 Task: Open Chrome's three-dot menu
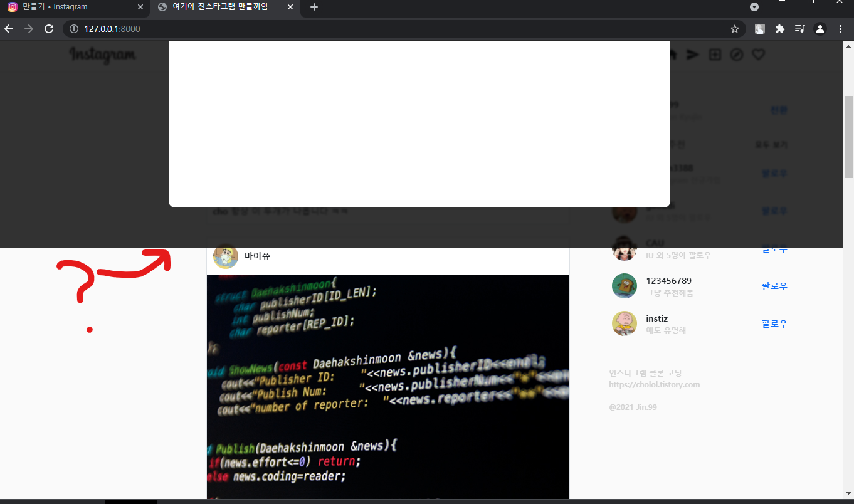(x=840, y=29)
